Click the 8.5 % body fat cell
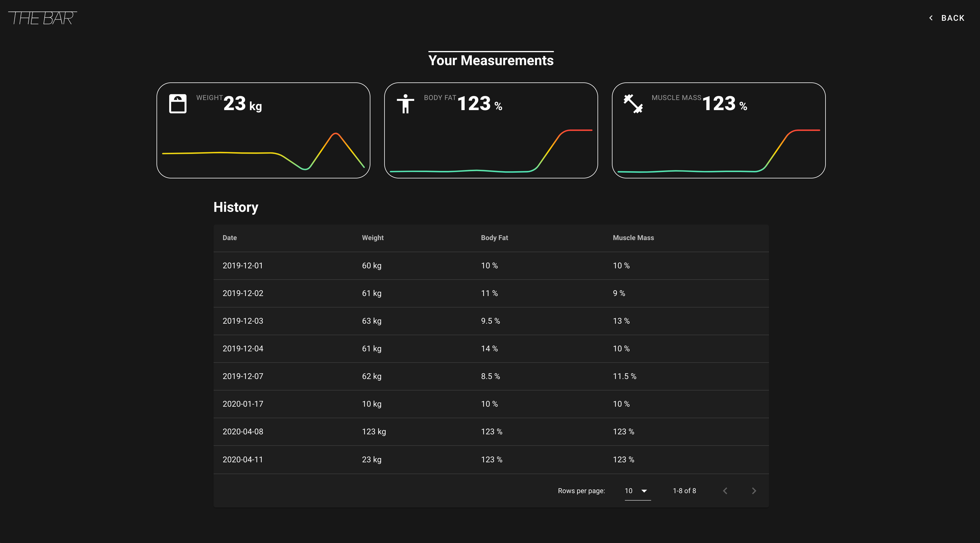Screen dimensions: 980x543 click(x=490, y=376)
